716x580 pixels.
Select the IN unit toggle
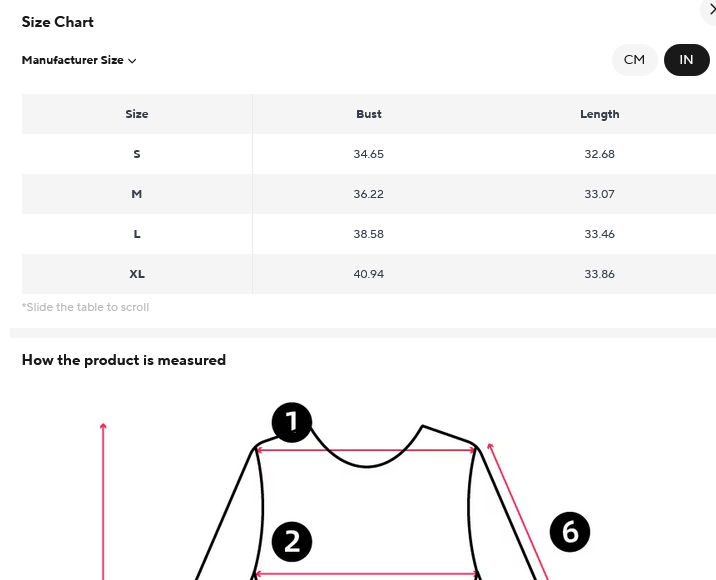coord(686,60)
